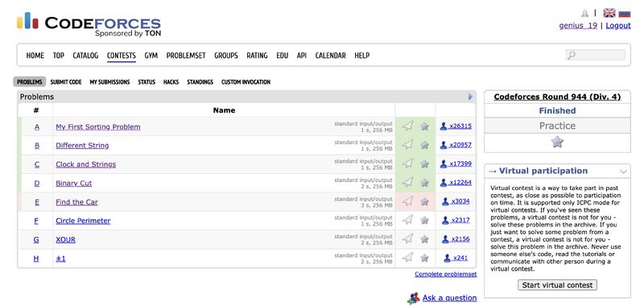The width and height of the screenshot is (644, 306).
Task: Click the blue arrow on Problems header
Action: [470, 97]
